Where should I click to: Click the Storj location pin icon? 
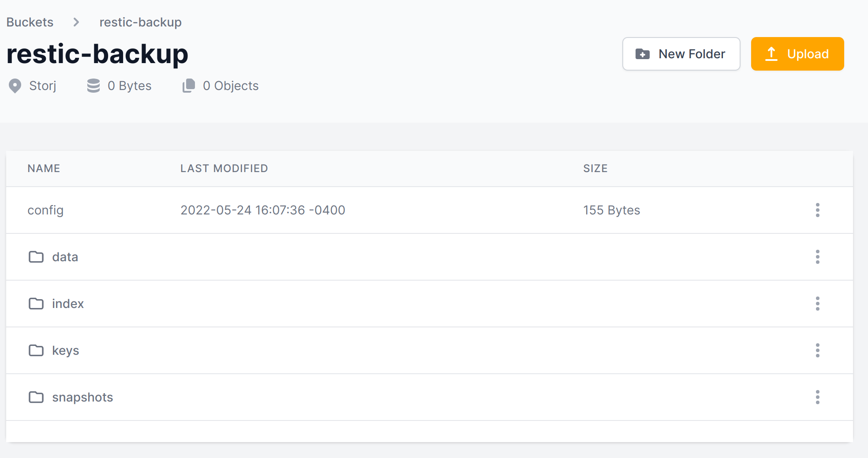tap(15, 86)
